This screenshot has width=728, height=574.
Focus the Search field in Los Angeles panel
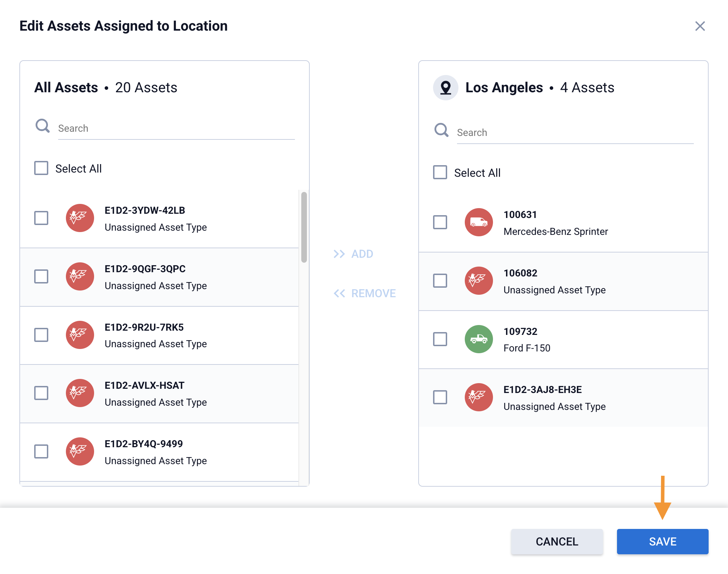(x=574, y=133)
